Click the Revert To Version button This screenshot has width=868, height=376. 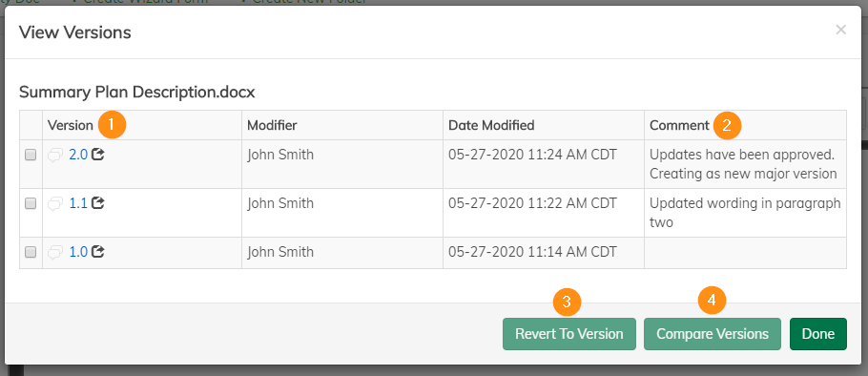(x=569, y=334)
